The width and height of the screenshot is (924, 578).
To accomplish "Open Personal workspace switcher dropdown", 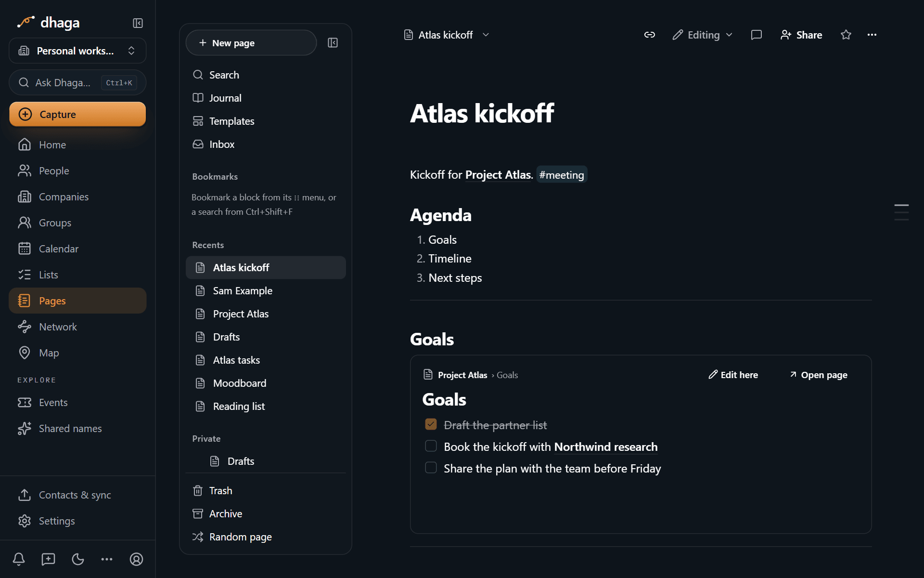I will 77,51.
